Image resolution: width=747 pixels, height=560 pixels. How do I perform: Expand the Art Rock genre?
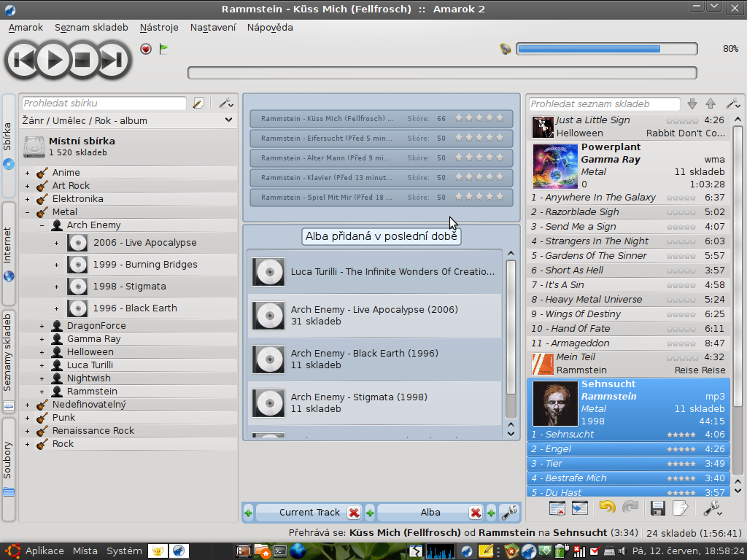click(x=27, y=186)
